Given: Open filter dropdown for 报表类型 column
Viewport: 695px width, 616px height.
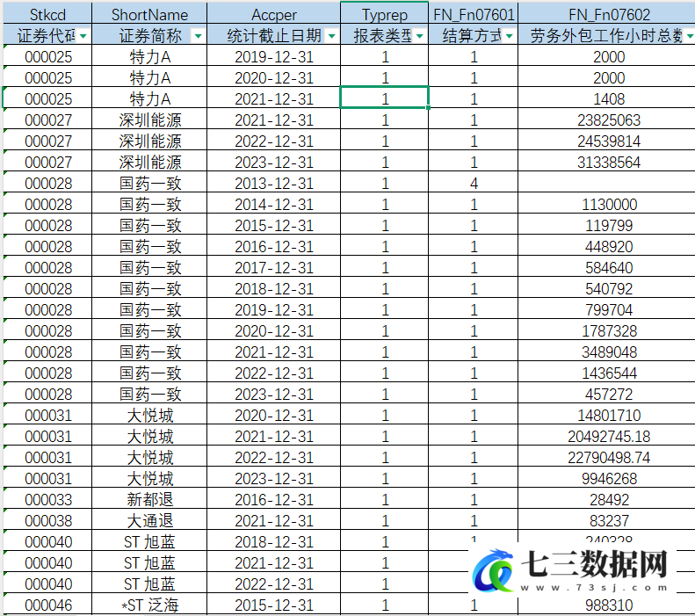Looking at the screenshot, I should pyautogui.click(x=419, y=36).
